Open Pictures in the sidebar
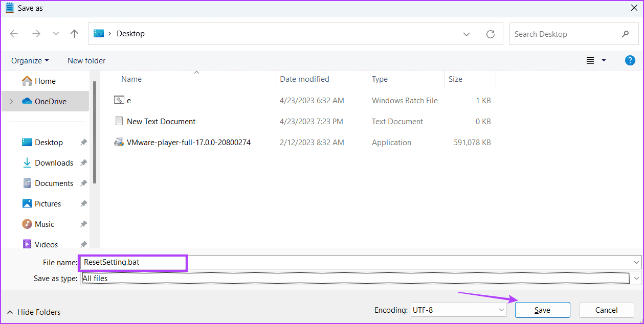This screenshot has width=644, height=324. (x=48, y=203)
